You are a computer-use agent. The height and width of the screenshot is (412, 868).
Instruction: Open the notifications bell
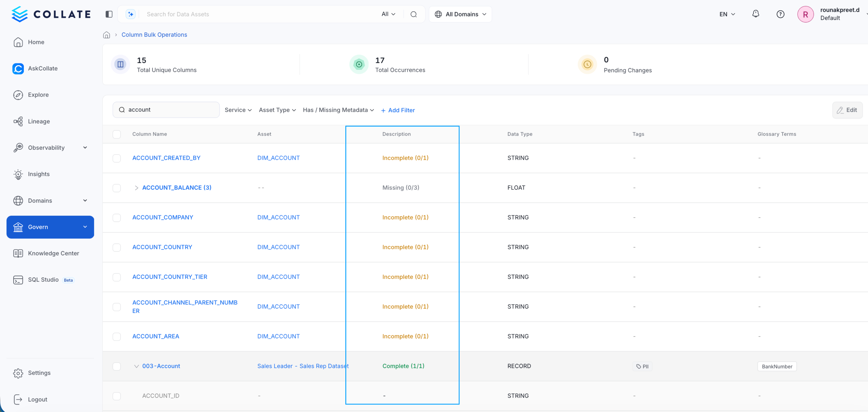(755, 14)
